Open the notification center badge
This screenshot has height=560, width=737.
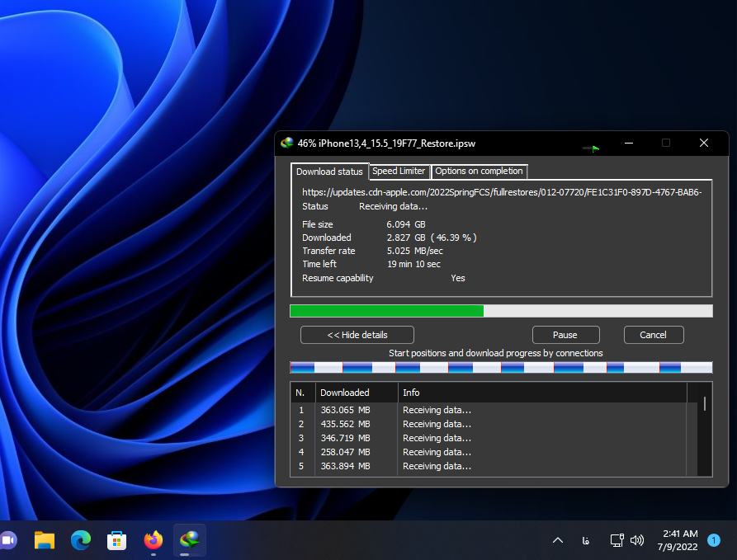tap(714, 540)
